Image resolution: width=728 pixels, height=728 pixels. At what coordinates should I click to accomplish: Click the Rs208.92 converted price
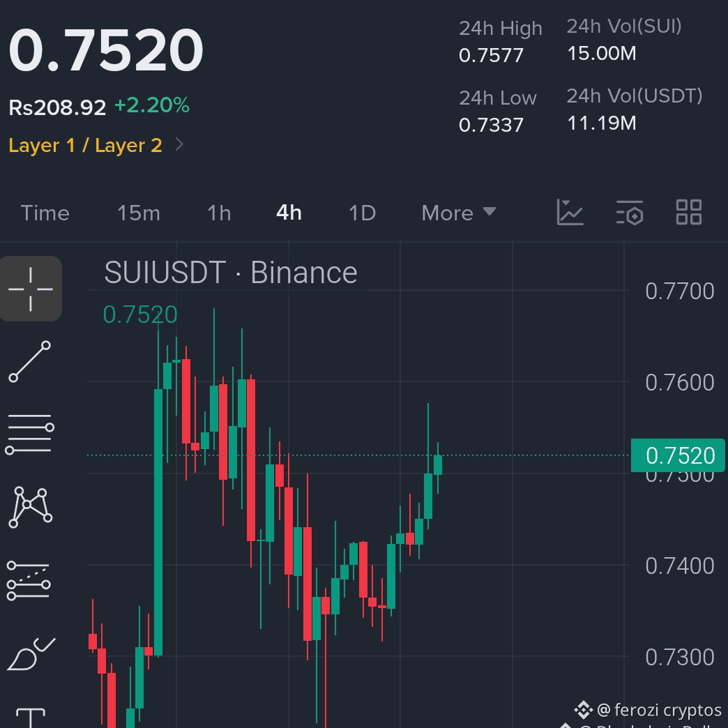[x=57, y=107]
